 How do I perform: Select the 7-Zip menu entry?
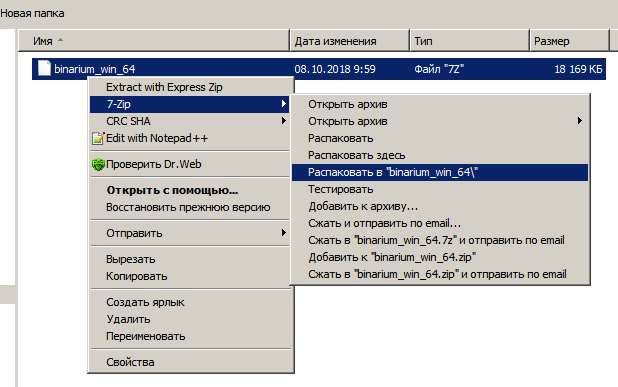click(x=189, y=104)
